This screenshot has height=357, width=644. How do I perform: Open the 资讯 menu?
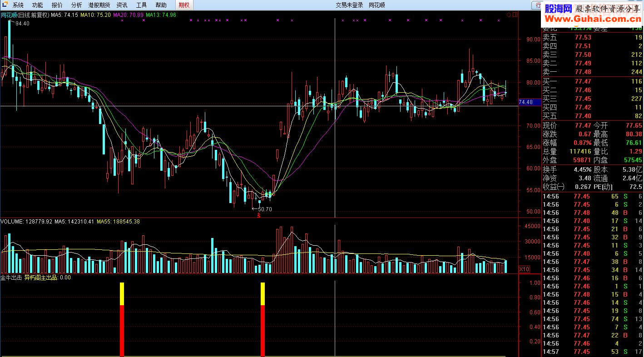click(122, 5)
